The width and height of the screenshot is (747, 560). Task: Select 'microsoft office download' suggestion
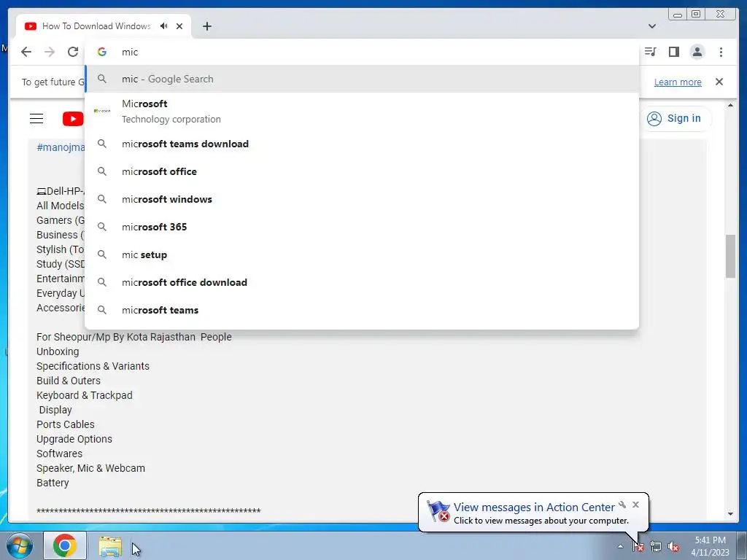362,282
